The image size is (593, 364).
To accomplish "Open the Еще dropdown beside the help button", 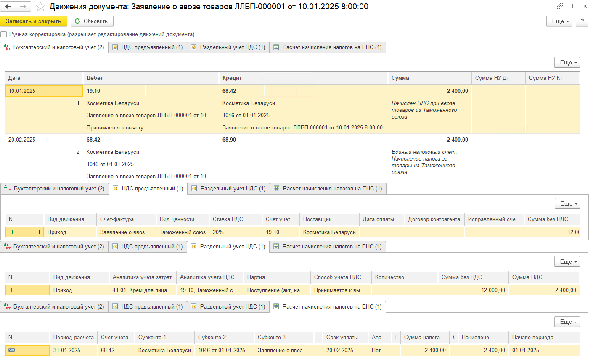I will (x=559, y=21).
